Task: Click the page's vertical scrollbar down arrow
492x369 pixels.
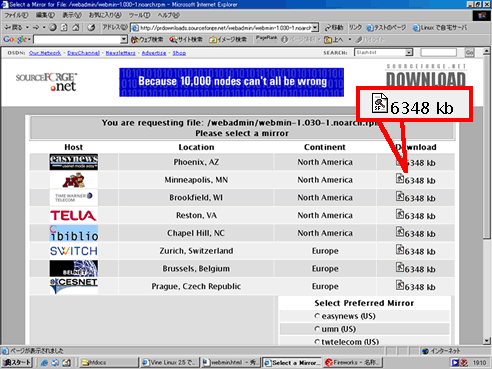Action: pyautogui.click(x=487, y=341)
